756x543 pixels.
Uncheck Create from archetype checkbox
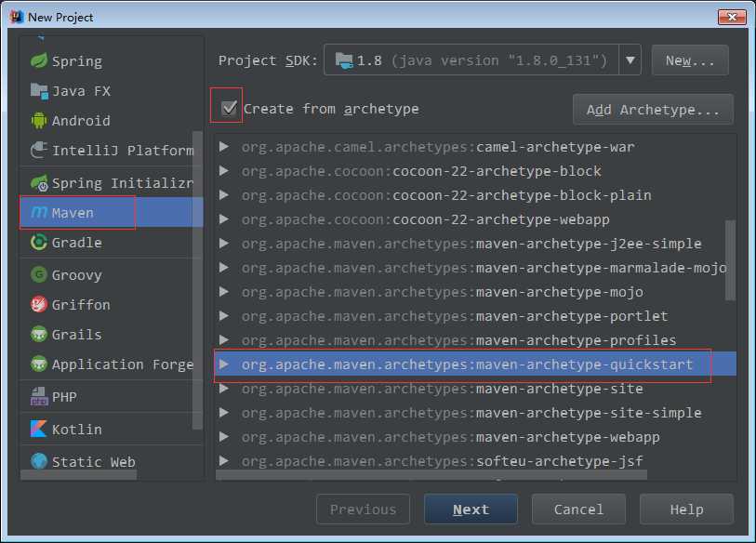pos(229,108)
